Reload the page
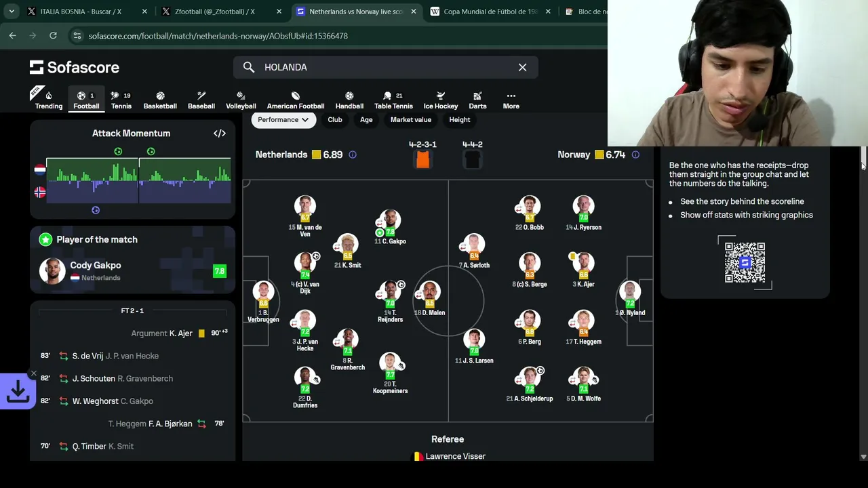This screenshot has width=868, height=488. (x=53, y=35)
